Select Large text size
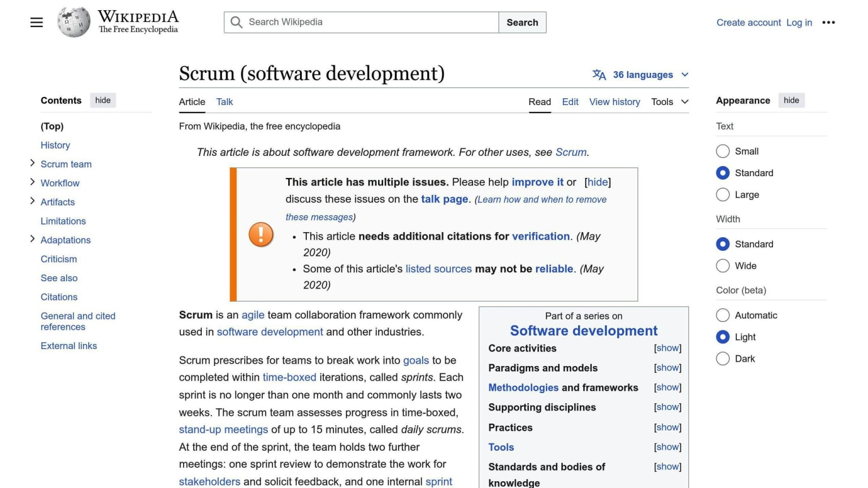Image resolution: width=868 pixels, height=488 pixels. tap(723, 195)
